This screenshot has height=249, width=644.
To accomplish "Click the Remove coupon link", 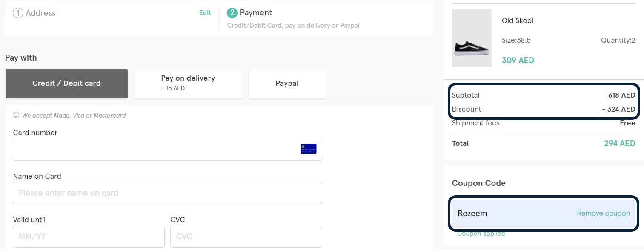I will (x=603, y=213).
